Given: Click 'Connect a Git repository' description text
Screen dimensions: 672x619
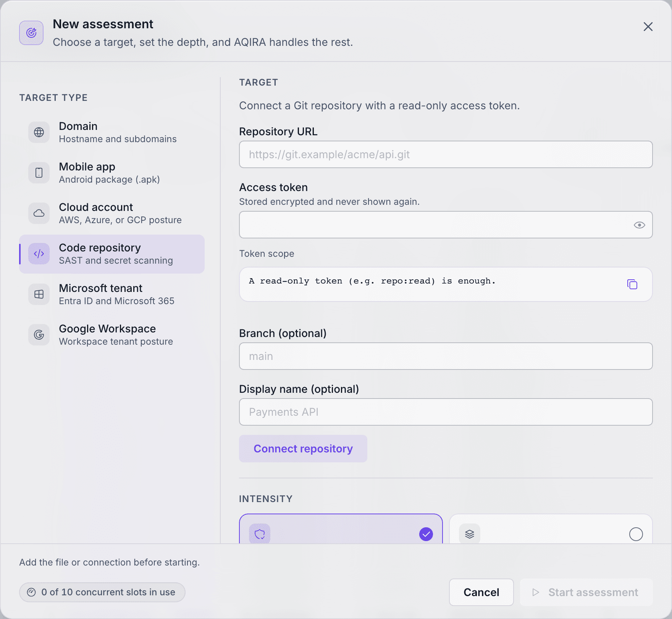Looking at the screenshot, I should coord(380,105).
